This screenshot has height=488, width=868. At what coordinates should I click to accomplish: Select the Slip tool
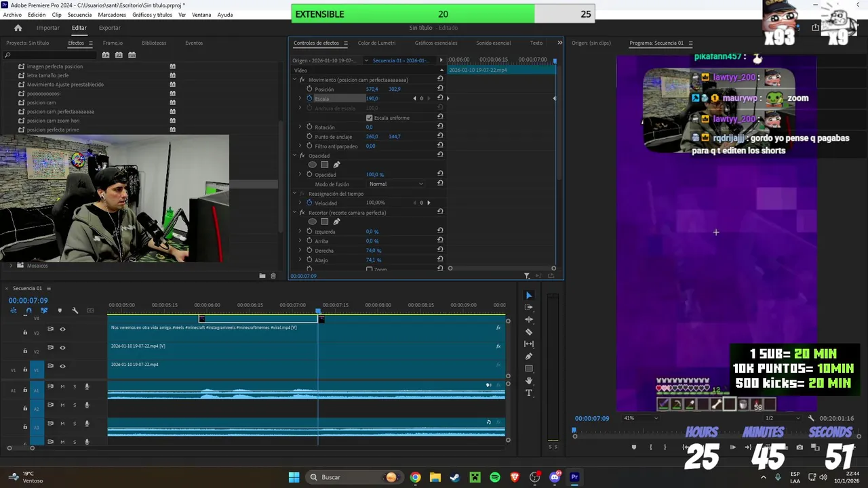529,344
